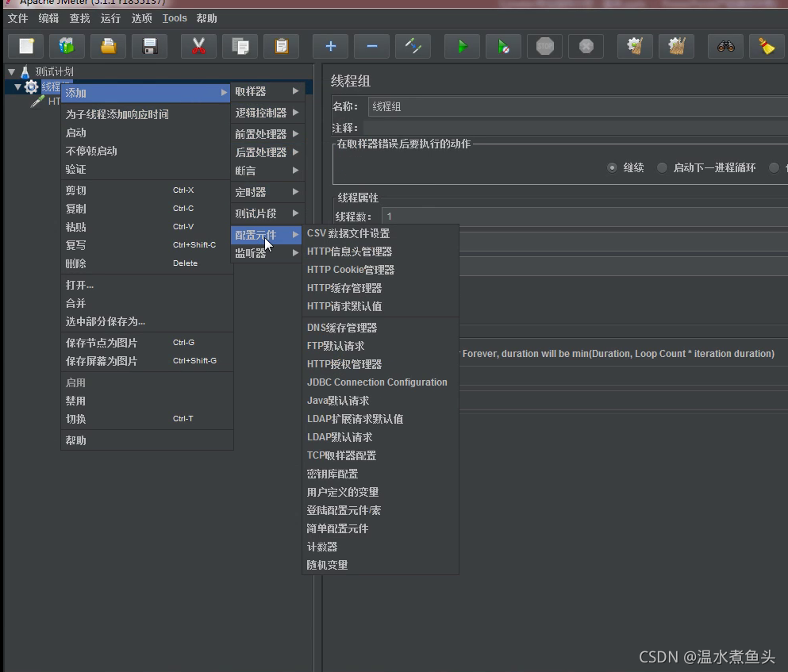Click the Stop test icon
788x672 pixels.
(x=544, y=46)
